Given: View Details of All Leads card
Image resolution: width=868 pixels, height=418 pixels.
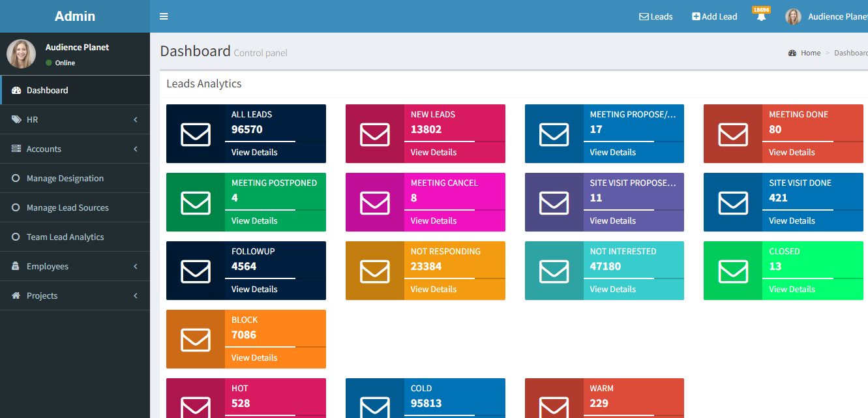Looking at the screenshot, I should pos(254,152).
